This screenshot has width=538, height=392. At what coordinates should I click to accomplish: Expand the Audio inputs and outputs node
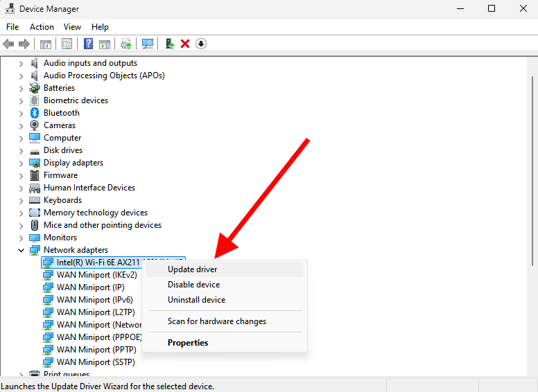pyautogui.click(x=21, y=63)
